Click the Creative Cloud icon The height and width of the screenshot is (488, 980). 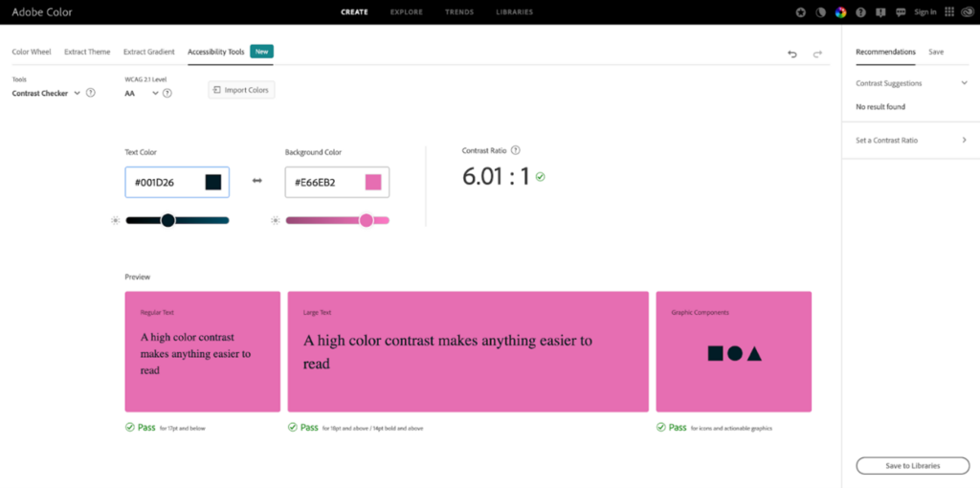pos(968,11)
